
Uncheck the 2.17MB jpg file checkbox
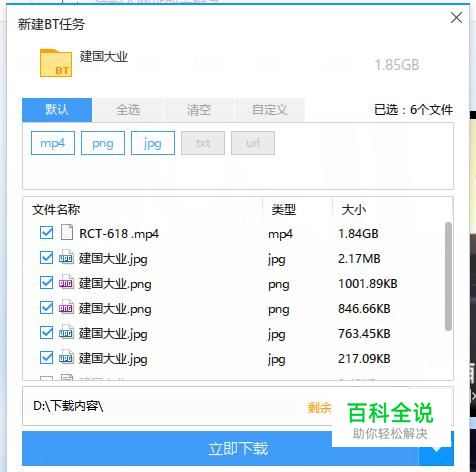click(x=46, y=258)
